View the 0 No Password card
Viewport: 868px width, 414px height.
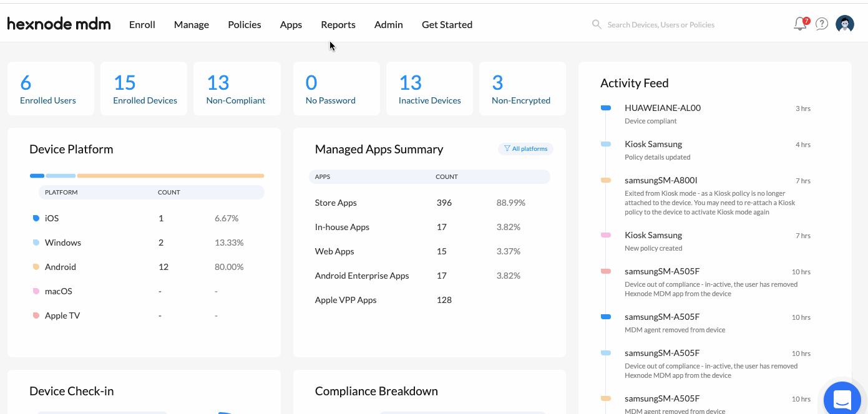tap(336, 89)
